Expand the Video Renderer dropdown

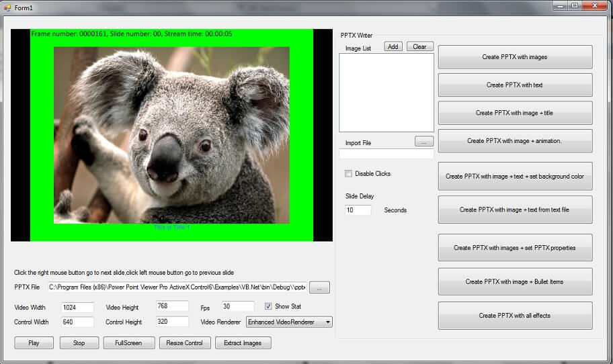(327, 322)
